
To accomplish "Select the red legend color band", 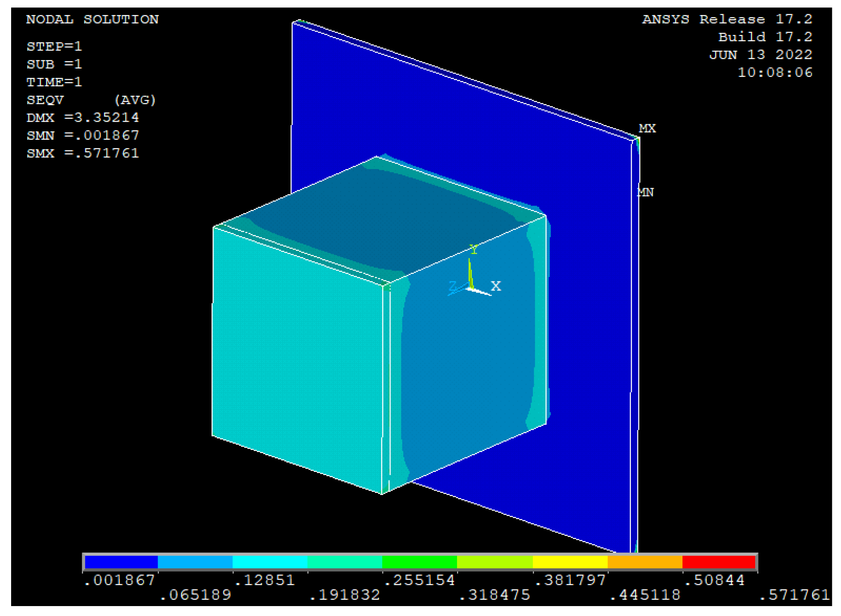I will pos(718,562).
